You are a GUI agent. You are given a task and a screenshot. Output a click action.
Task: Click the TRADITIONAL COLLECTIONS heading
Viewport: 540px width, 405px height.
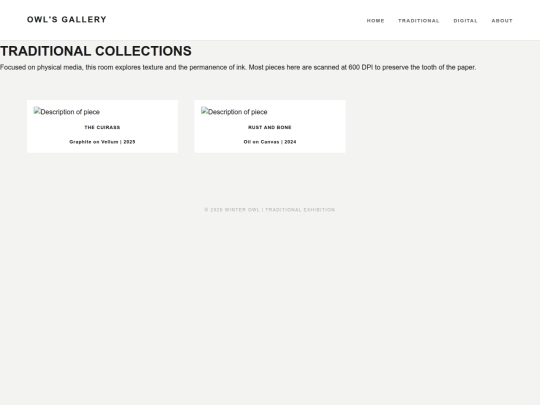click(96, 51)
